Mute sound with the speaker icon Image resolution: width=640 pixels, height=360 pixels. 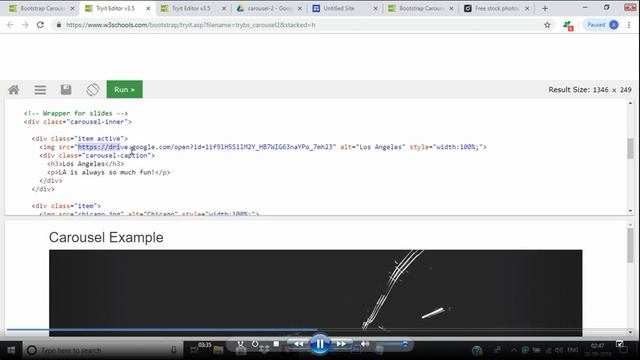coord(365,344)
